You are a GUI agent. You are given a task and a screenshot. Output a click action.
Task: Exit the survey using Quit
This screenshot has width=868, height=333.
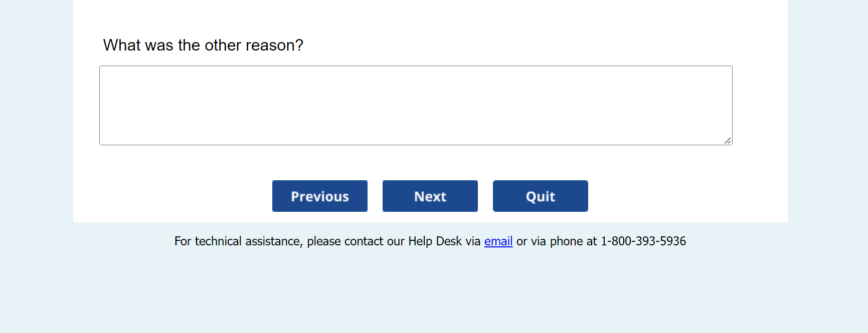(541, 196)
